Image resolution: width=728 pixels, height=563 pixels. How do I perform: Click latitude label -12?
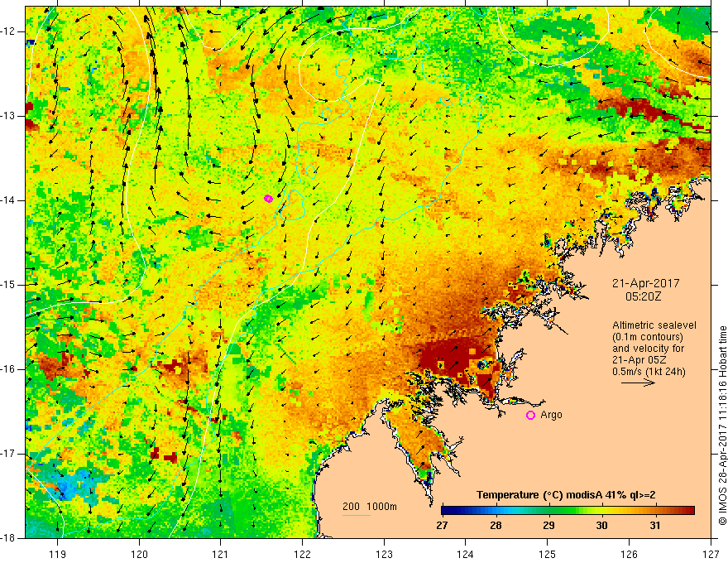coord(8,31)
